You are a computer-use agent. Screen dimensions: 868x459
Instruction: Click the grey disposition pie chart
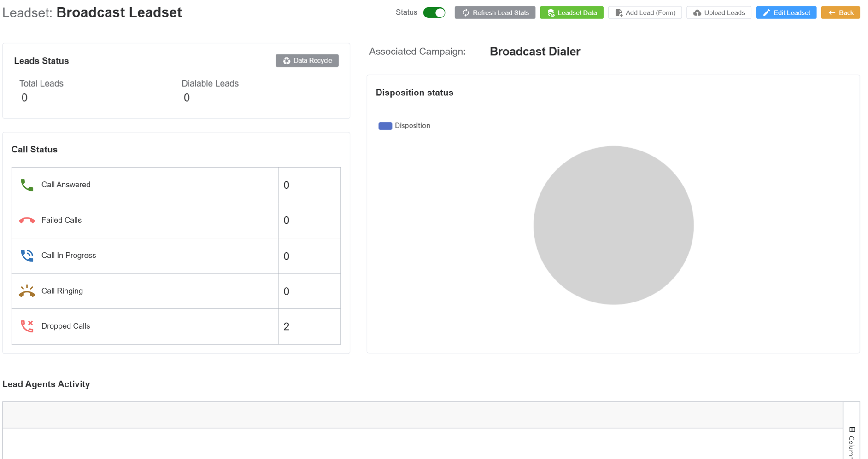point(613,225)
